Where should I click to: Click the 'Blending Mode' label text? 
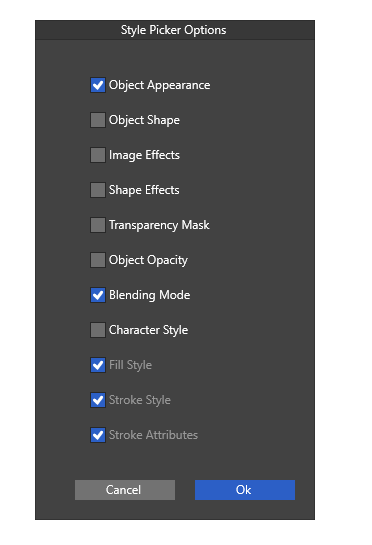[x=149, y=295]
